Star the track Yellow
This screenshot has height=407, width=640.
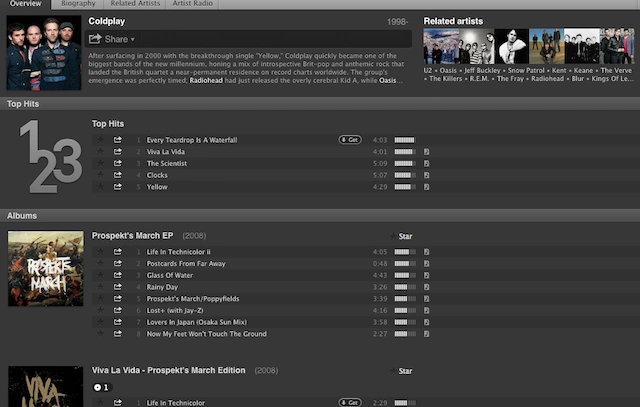100,187
